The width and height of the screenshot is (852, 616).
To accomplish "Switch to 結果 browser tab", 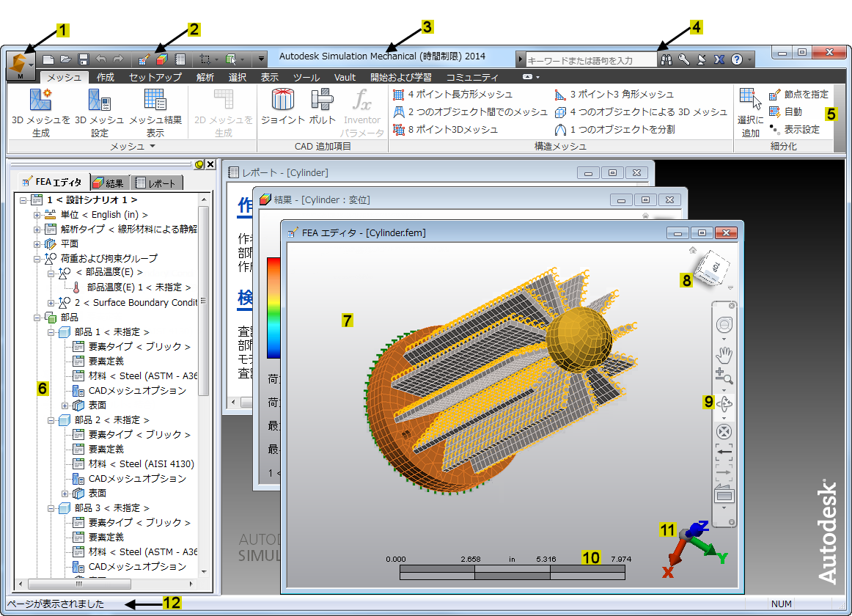I will pos(109,183).
